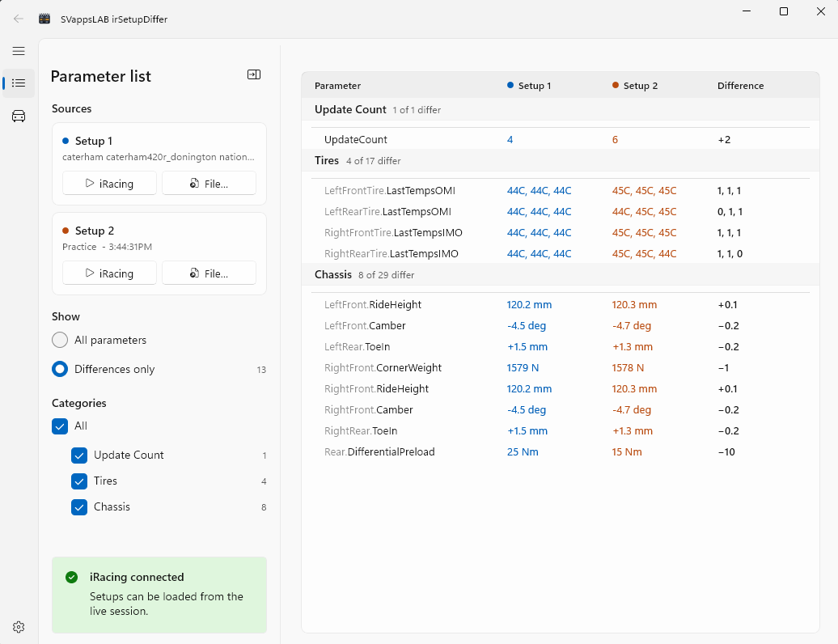The width and height of the screenshot is (838, 644).
Task: Click the green iRacing connected checkmark icon
Action: (72, 577)
